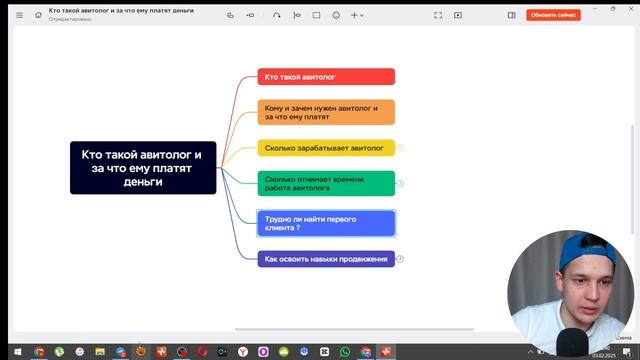
Task: Show hidden system tray icons
Action: point(531,351)
